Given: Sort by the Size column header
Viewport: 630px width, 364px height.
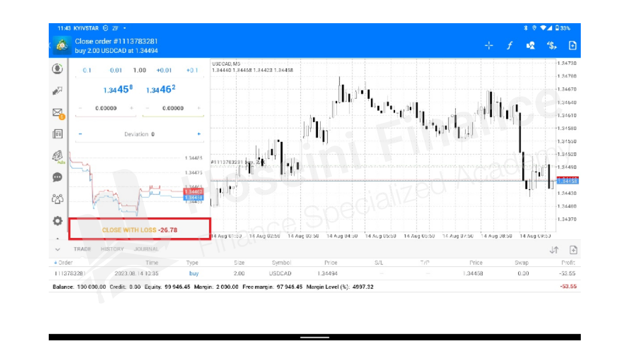Looking at the screenshot, I should coord(239,262).
